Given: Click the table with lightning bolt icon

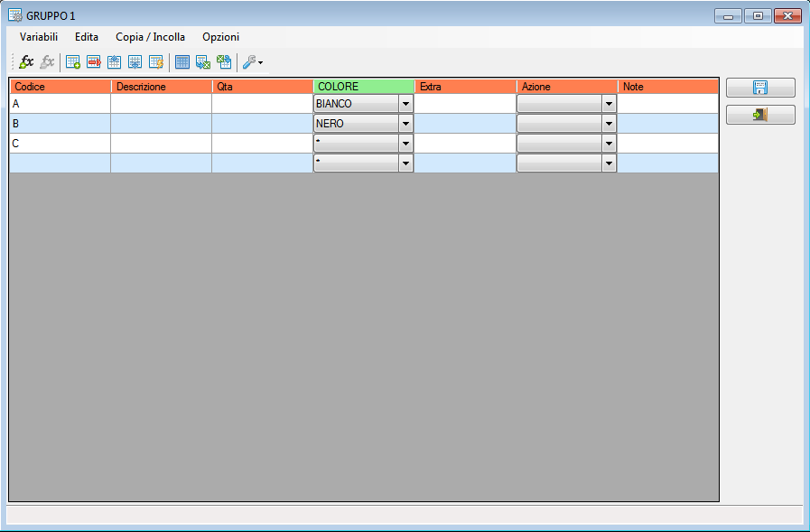Looking at the screenshot, I should pyautogui.click(x=156, y=62).
